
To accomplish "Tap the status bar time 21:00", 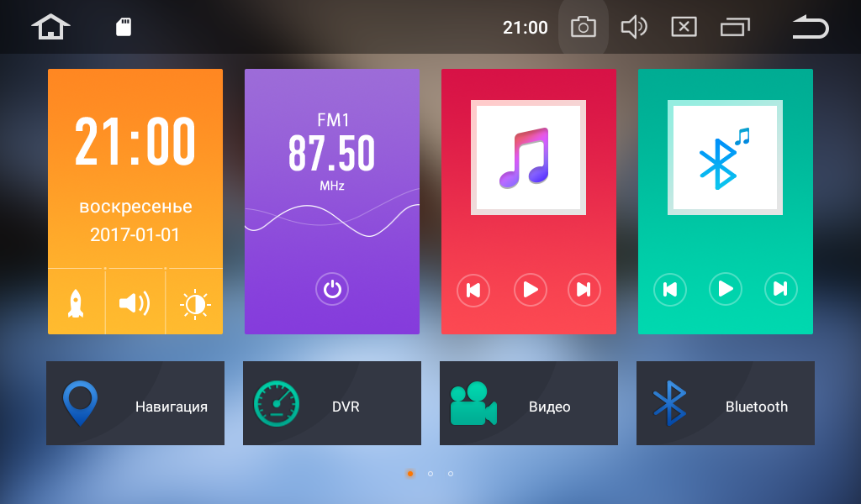I will tap(526, 28).
